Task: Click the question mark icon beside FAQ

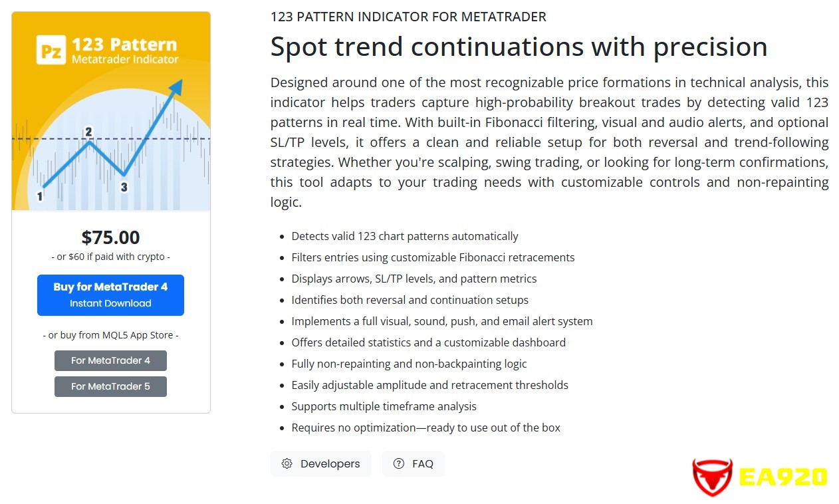Action: 399,464
